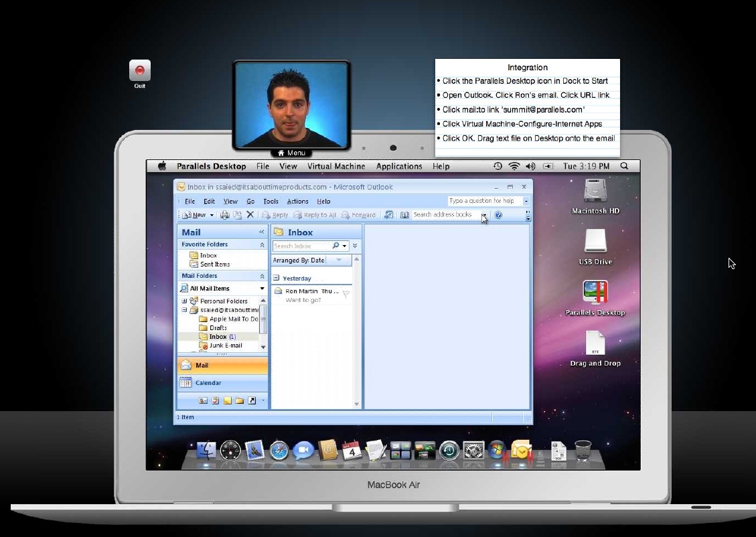Open Ron Martin's Want to go? email
This screenshot has width=756, height=537.
point(312,295)
